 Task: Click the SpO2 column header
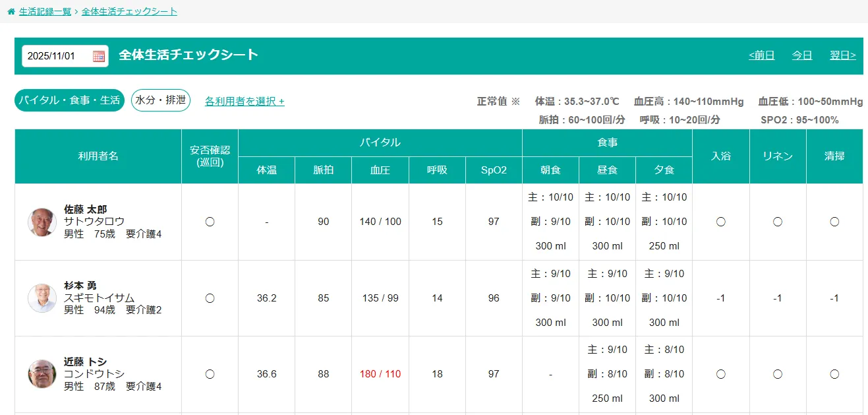pyautogui.click(x=494, y=170)
